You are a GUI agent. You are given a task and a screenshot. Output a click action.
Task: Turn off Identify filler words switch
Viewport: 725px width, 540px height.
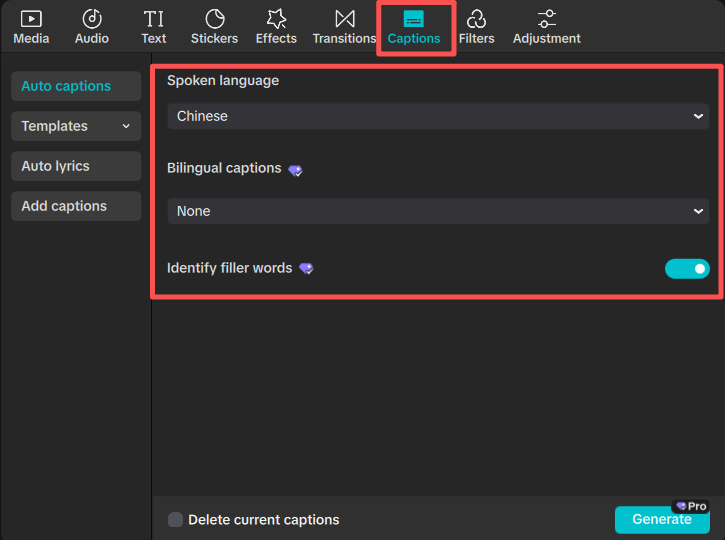pyautogui.click(x=687, y=269)
